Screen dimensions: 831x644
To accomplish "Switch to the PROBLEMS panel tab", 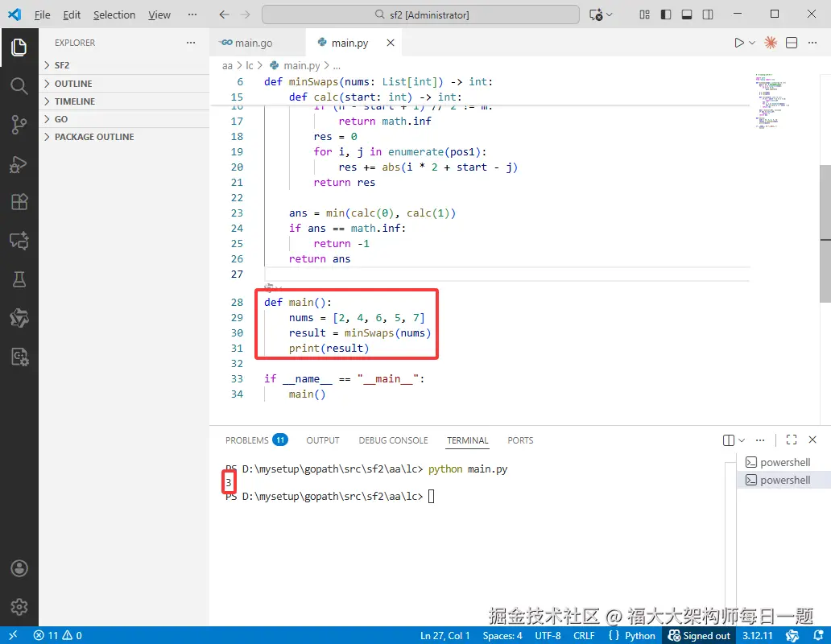I will [257, 440].
